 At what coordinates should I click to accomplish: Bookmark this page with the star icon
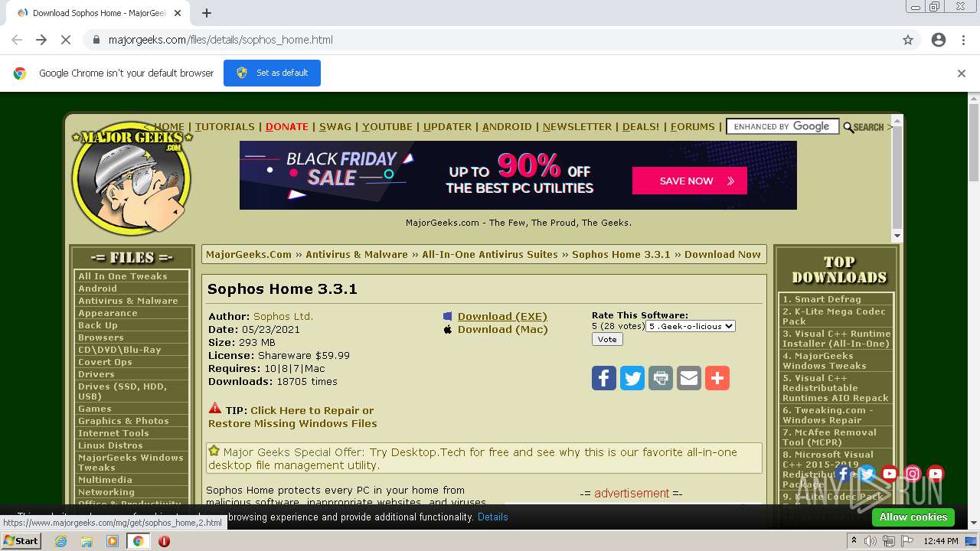pos(908,40)
